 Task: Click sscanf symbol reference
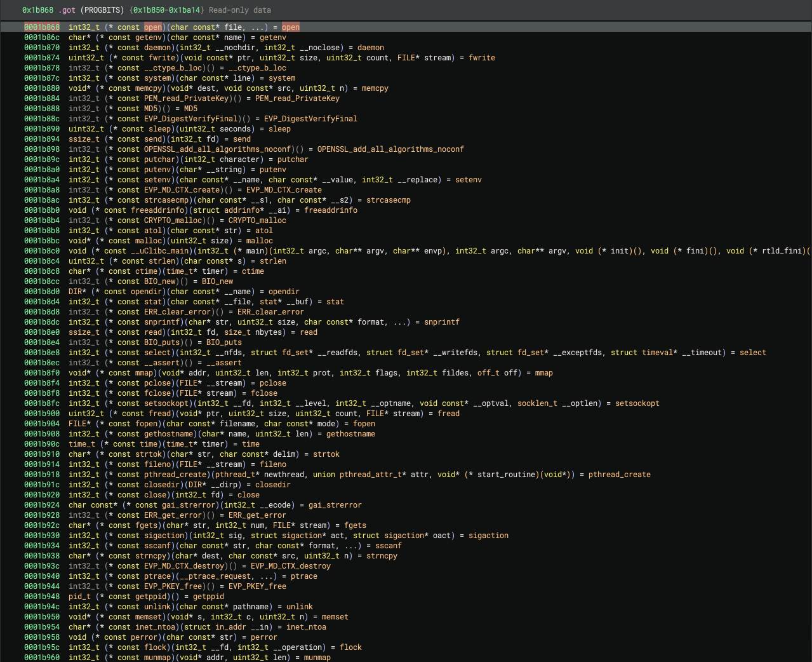pos(389,546)
